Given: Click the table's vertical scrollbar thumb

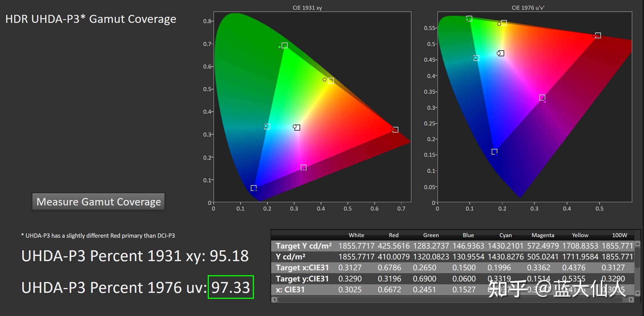Looking at the screenshot, I should point(638,257).
